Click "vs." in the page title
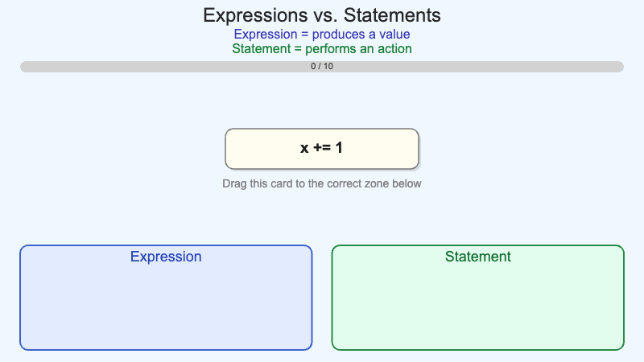The width and height of the screenshot is (644, 362). pos(322,15)
